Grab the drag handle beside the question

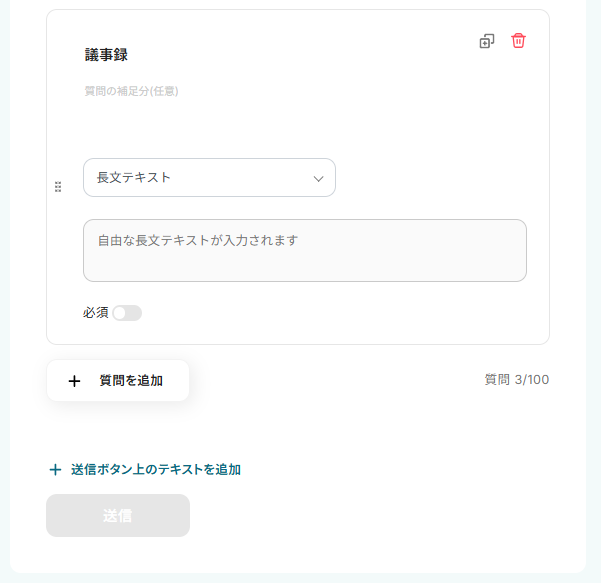tap(58, 186)
